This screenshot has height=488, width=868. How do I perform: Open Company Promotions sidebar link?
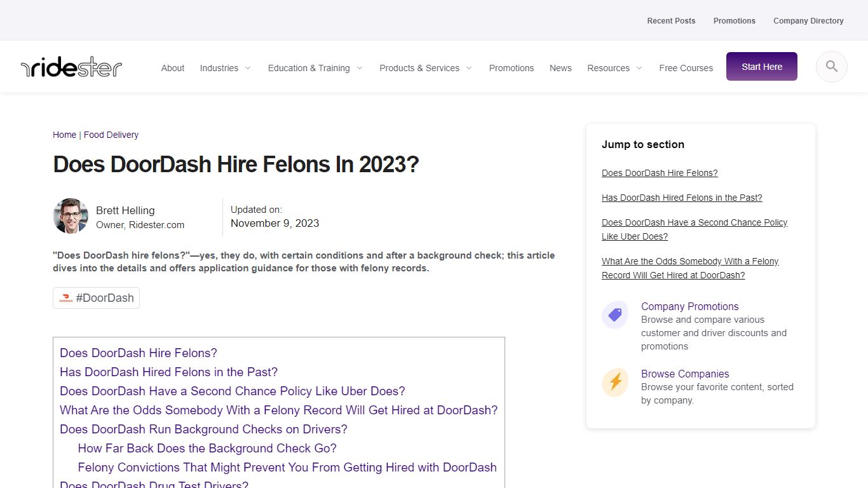(x=689, y=306)
